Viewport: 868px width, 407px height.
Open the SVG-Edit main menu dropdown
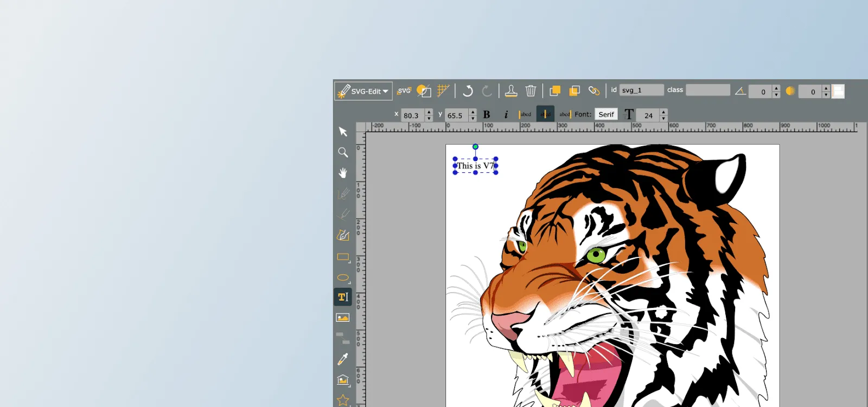(x=363, y=91)
